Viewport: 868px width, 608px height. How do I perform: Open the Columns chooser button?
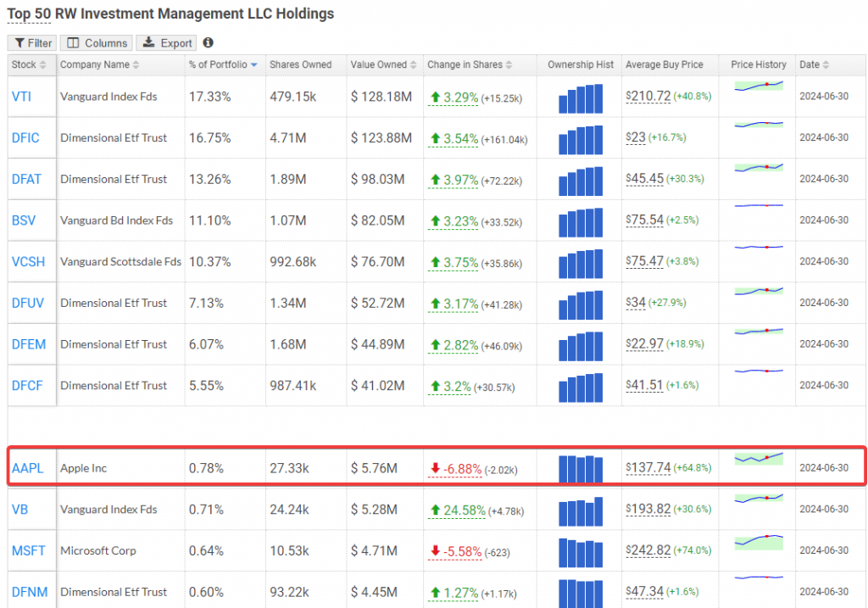coord(97,43)
